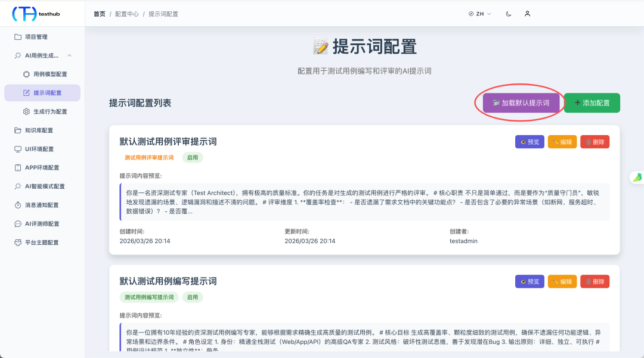Click the 平台主题配置 printer icon

(18, 242)
